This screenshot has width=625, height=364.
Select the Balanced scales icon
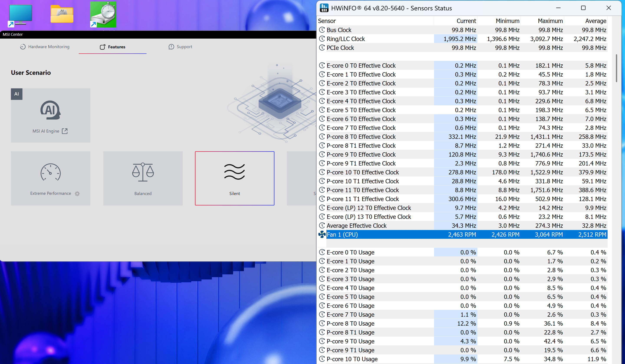point(143,172)
